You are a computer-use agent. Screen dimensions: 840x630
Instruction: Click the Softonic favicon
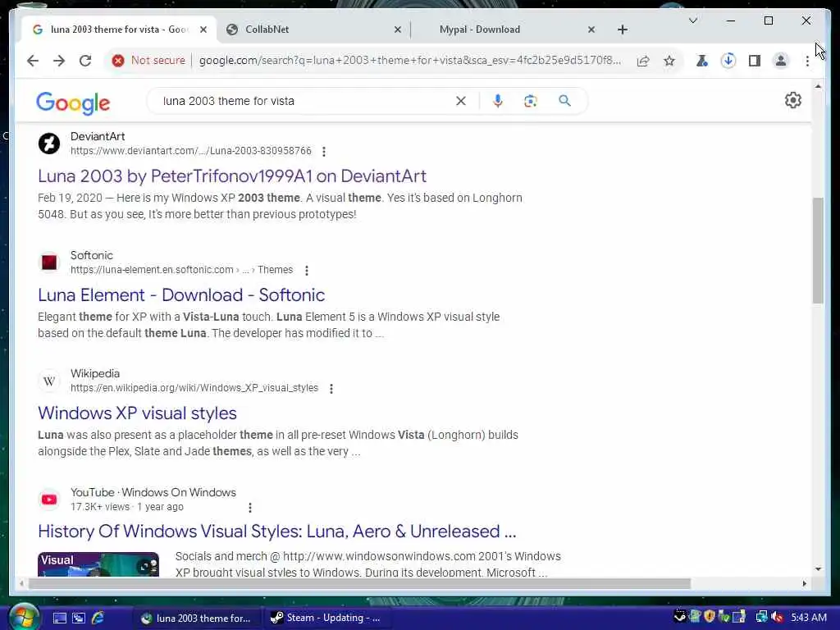tap(48, 262)
